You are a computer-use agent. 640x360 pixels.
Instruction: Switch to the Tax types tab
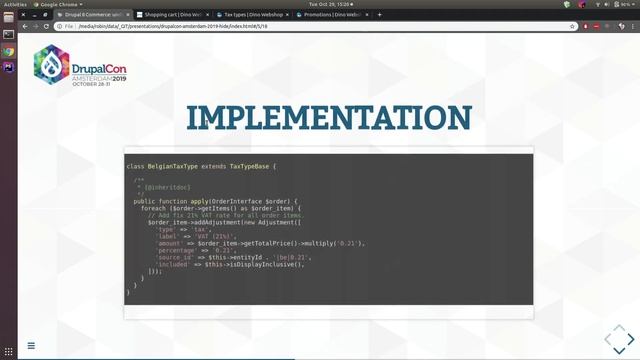tap(253, 15)
